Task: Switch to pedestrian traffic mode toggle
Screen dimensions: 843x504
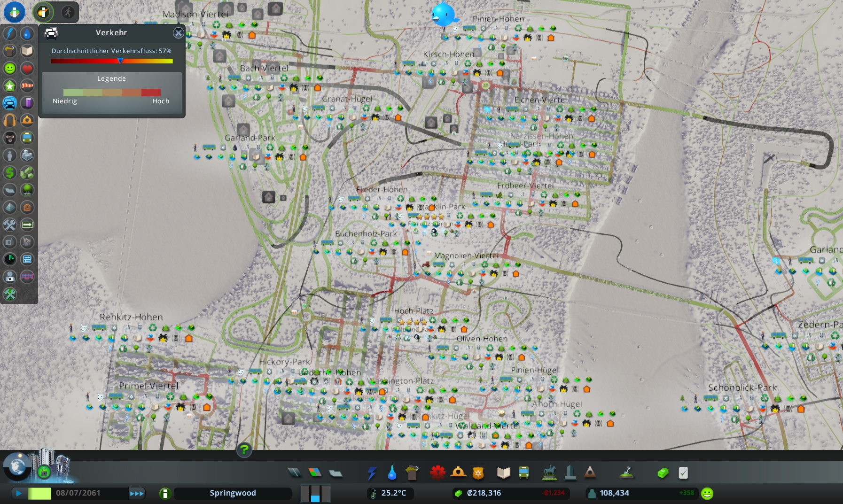Action: (68, 12)
